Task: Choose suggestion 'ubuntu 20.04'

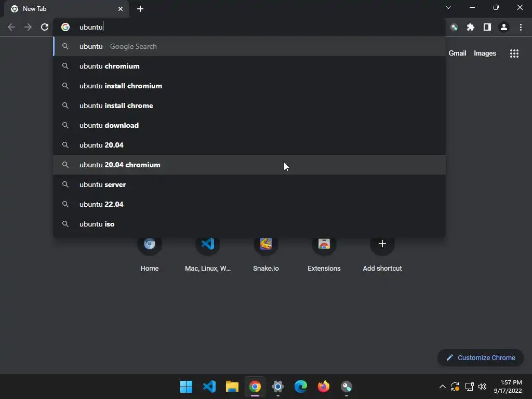Action: 249,145
